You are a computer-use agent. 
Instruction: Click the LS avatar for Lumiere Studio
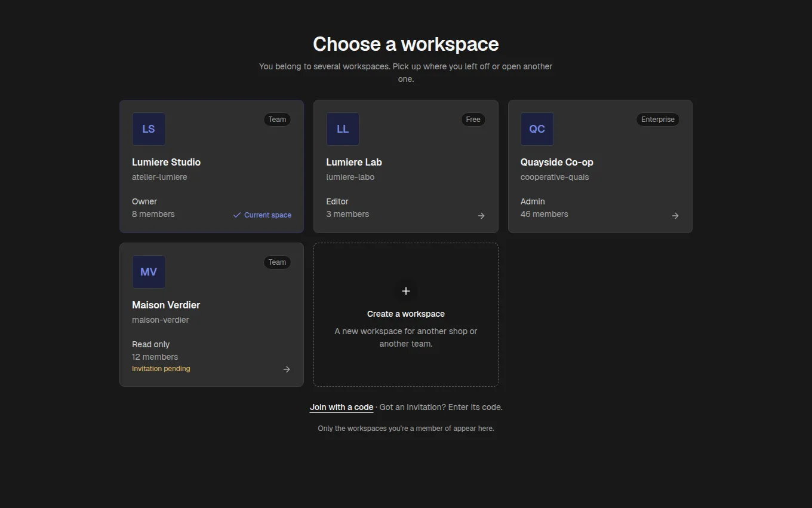click(x=149, y=129)
